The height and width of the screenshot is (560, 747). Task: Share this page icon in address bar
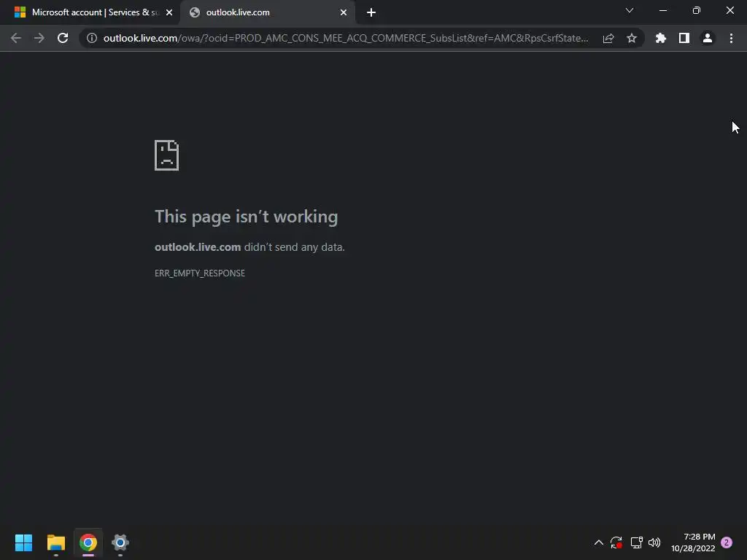coord(608,38)
